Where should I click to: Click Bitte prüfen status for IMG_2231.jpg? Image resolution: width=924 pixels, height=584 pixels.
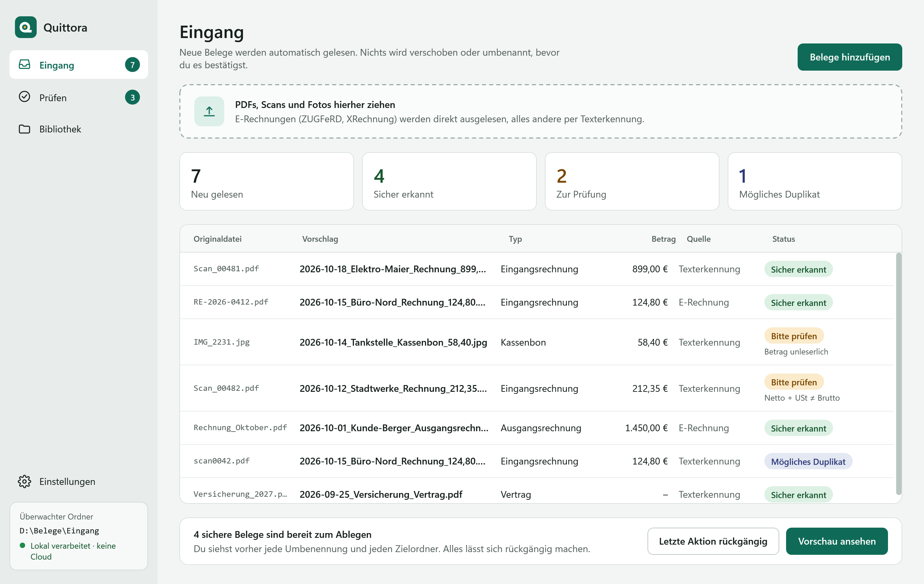coord(794,336)
